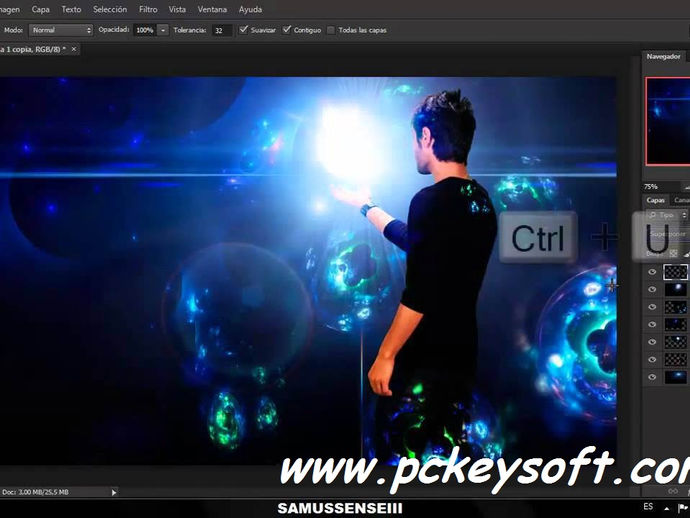Viewport: 690px width, 518px height.
Task: Click the ES language indicator in taskbar
Action: (648, 507)
